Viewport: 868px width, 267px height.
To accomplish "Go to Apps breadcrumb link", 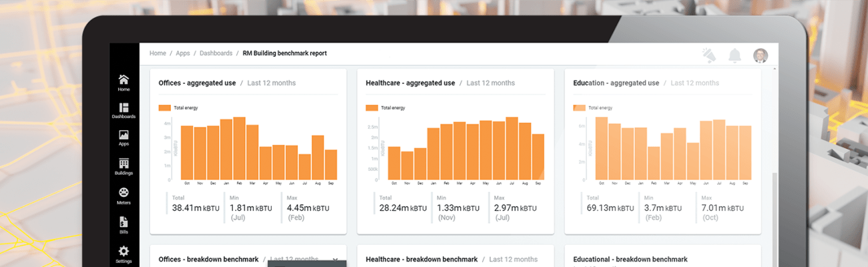I will [x=183, y=53].
